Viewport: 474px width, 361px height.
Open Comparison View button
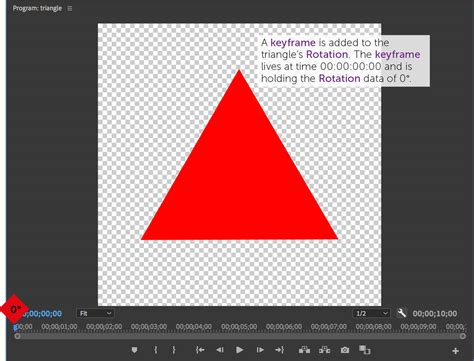coord(365,350)
